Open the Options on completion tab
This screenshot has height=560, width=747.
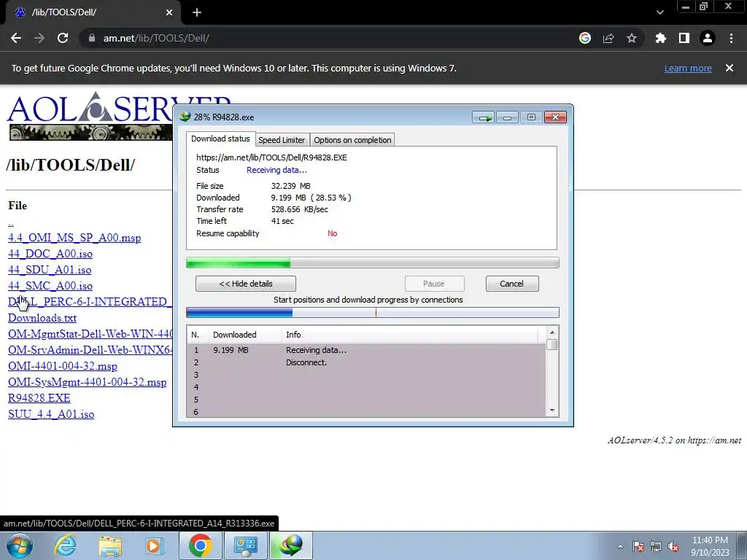(352, 140)
